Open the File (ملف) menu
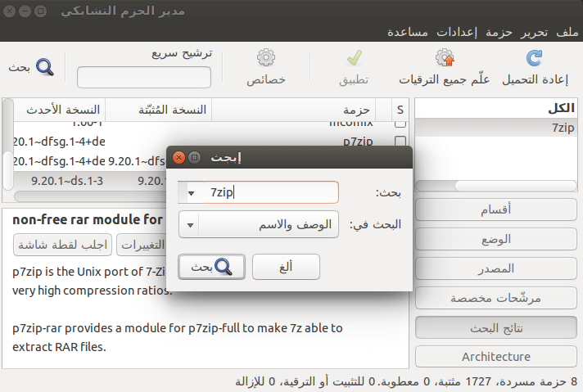The image size is (583, 392). [x=567, y=33]
